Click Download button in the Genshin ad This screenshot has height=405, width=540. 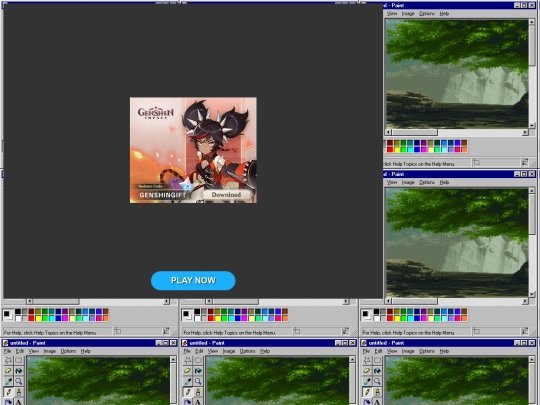click(226, 195)
